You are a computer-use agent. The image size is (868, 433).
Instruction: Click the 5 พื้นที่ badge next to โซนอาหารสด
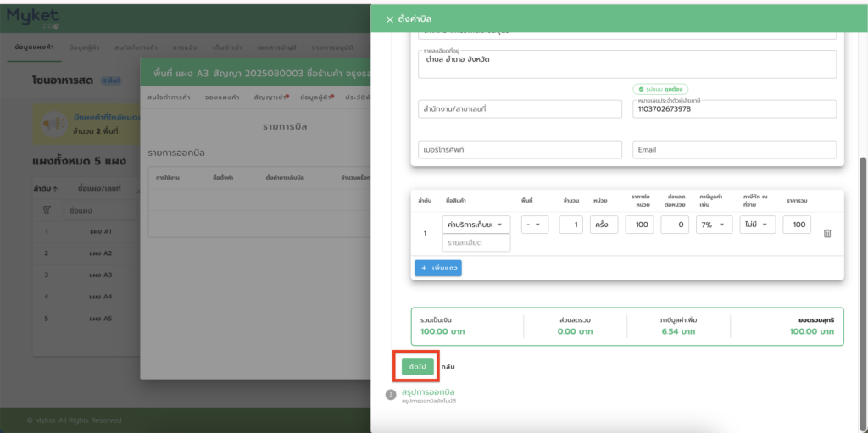tap(111, 80)
